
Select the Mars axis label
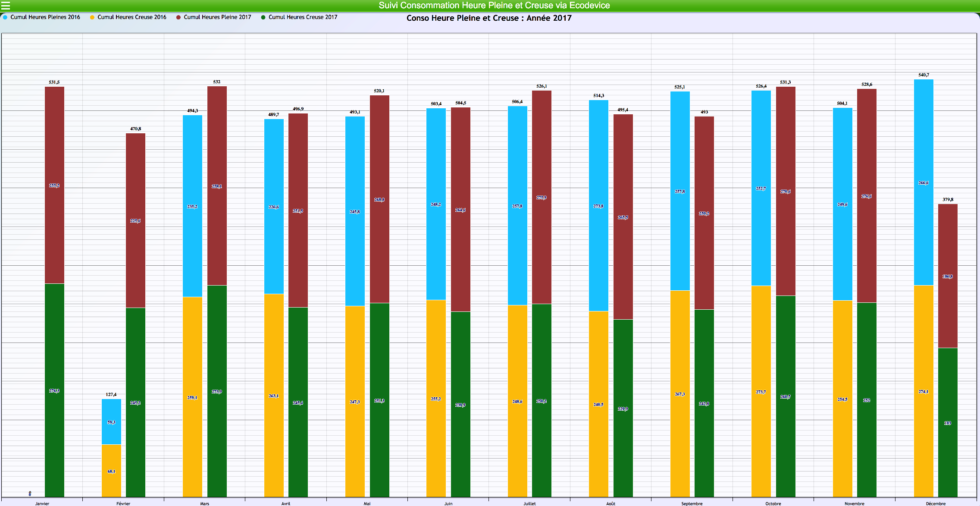coord(205,503)
